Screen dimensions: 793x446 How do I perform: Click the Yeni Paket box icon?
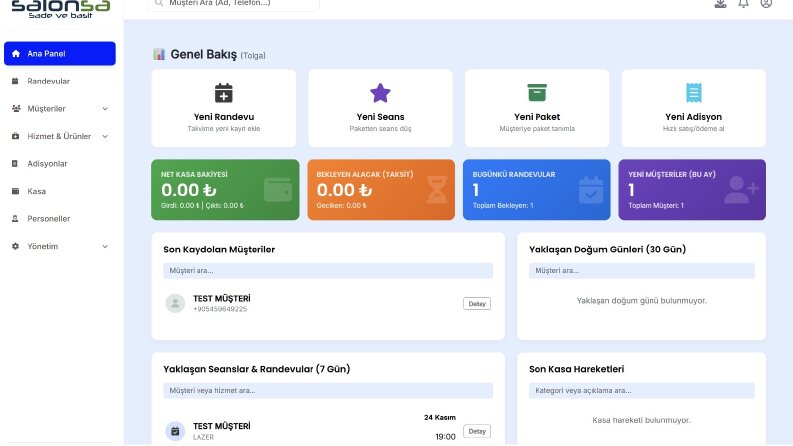click(537, 93)
